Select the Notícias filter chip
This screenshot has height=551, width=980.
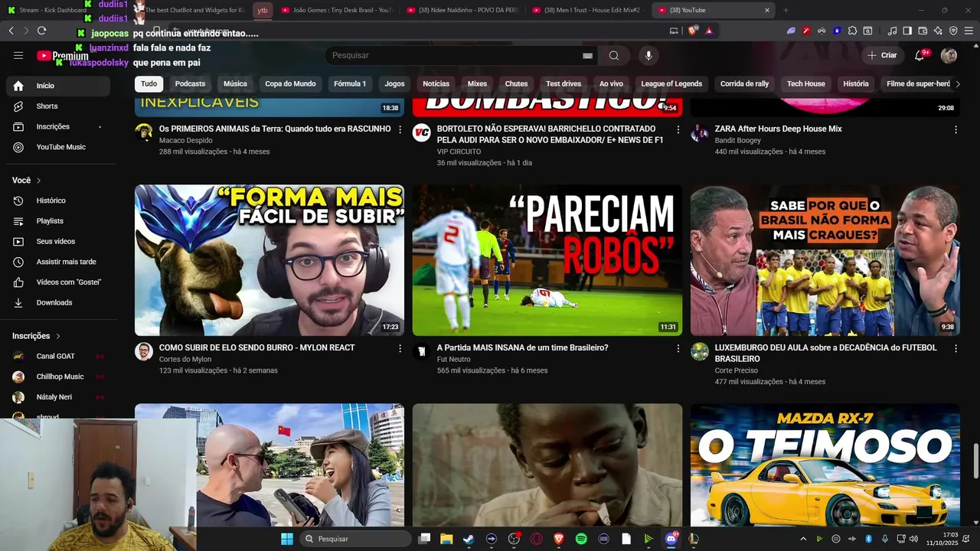436,84
